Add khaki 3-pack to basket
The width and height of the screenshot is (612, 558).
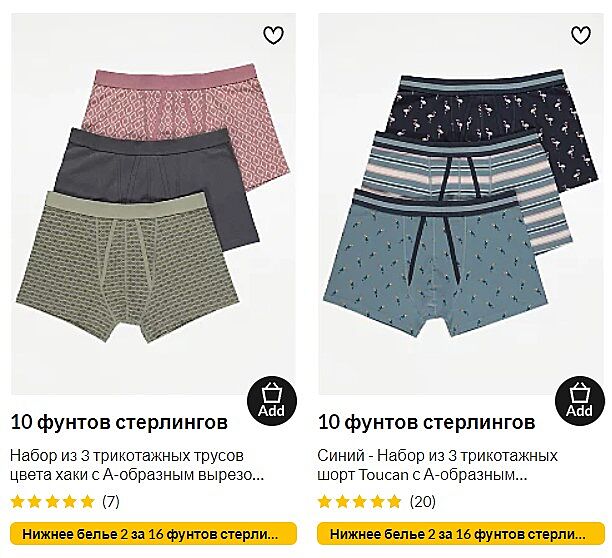pyautogui.click(x=272, y=401)
